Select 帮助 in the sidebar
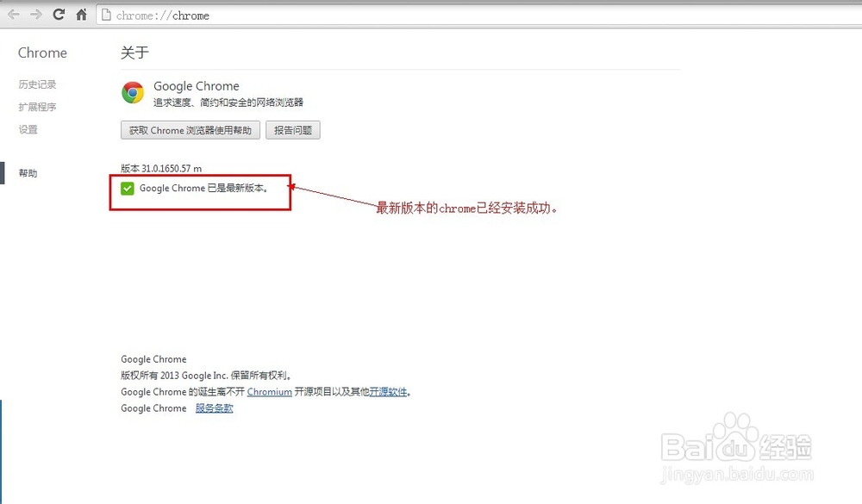Viewport: 862px width, 504px height. (x=28, y=173)
